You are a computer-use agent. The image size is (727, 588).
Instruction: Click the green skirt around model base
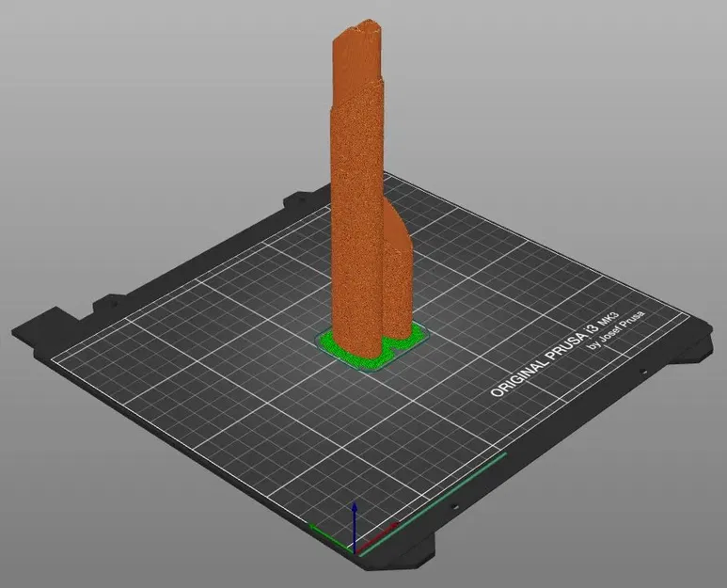point(371,348)
